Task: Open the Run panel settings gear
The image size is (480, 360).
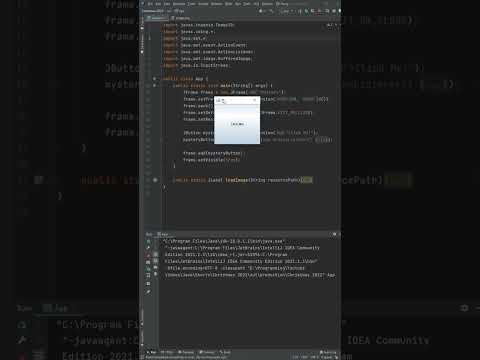Action: (x=334, y=234)
